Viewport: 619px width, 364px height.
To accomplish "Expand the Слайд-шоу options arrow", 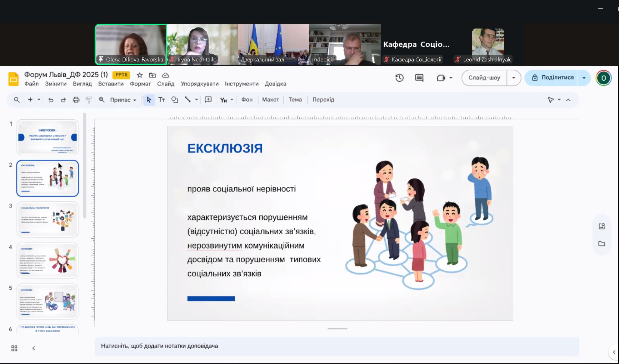I will click(514, 78).
